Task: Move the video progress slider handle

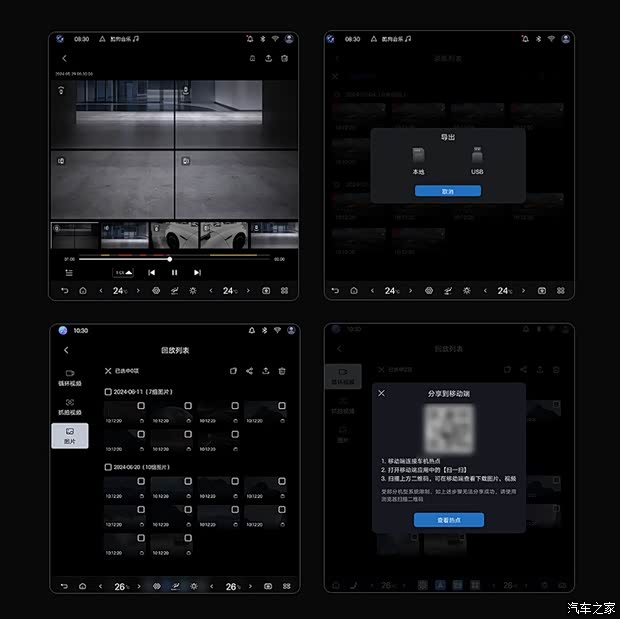Action: pos(170,259)
